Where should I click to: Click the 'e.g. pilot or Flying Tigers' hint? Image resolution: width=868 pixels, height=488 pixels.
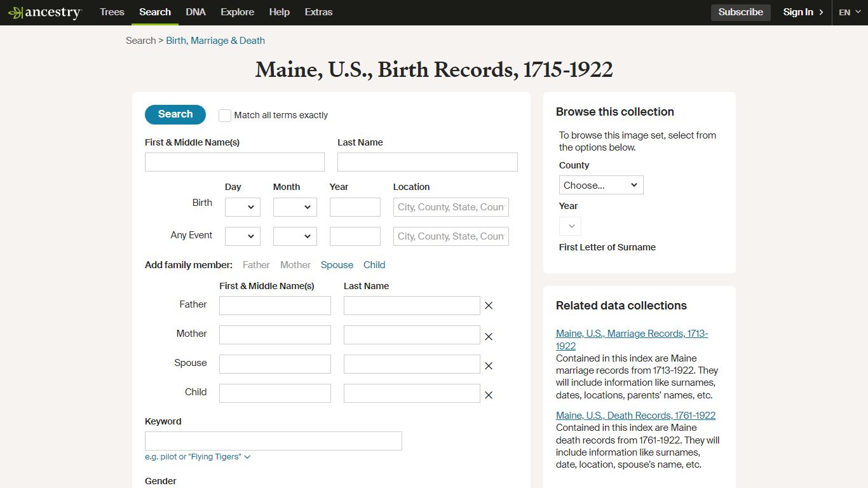pos(193,457)
